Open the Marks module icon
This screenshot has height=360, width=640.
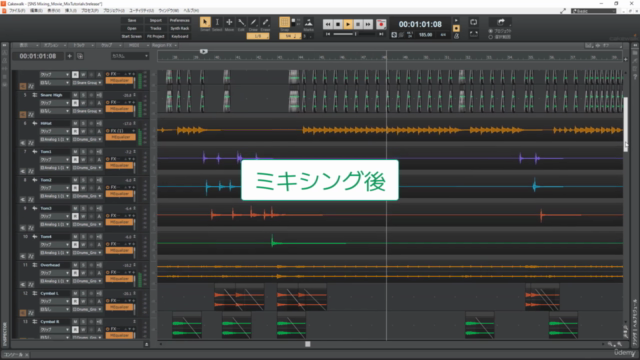(x=309, y=22)
